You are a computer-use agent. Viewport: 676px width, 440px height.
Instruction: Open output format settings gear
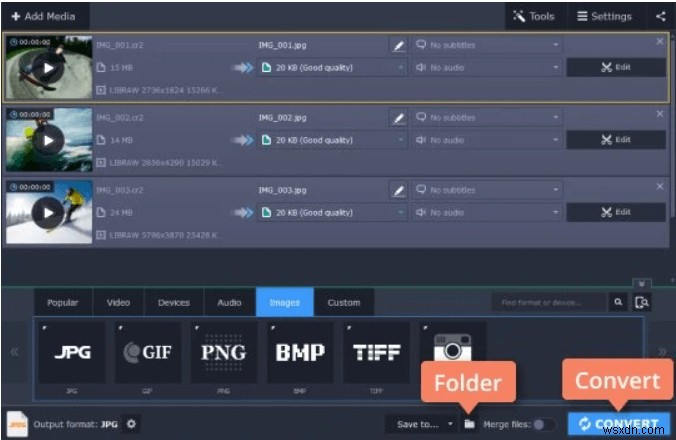[131, 424]
